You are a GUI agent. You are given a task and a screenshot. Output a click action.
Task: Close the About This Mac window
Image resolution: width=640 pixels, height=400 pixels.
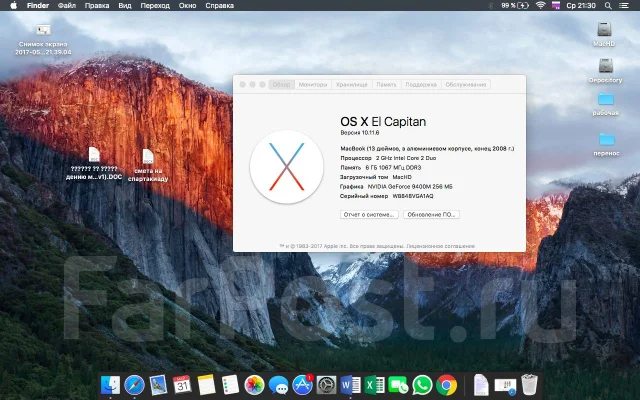(242, 84)
